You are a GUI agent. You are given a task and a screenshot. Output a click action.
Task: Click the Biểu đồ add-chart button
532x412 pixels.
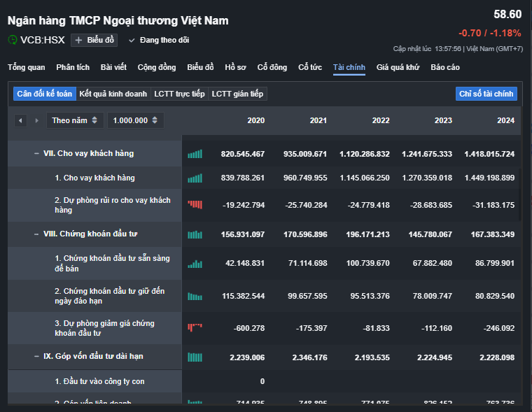point(94,40)
